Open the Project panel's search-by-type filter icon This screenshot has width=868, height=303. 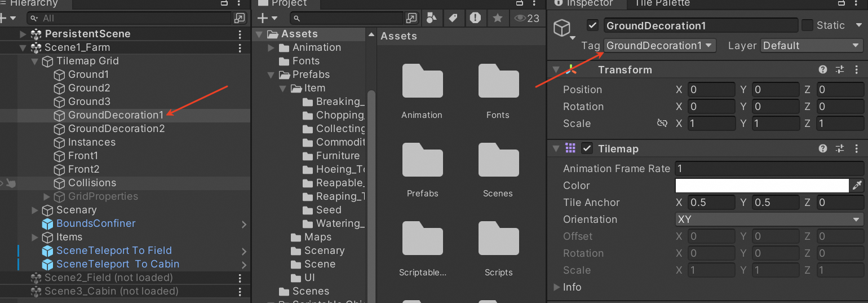432,18
